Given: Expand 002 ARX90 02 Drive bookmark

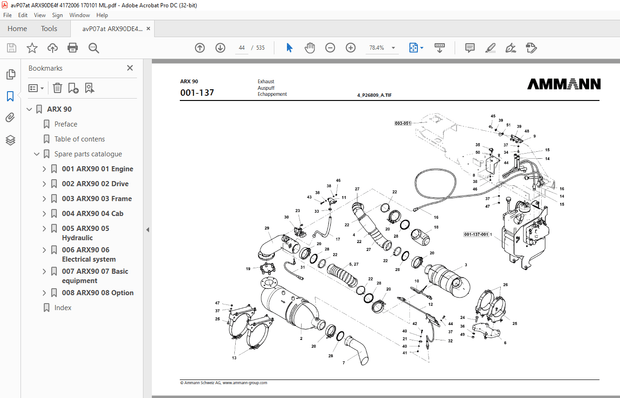Looking at the screenshot, I should click(44, 184).
